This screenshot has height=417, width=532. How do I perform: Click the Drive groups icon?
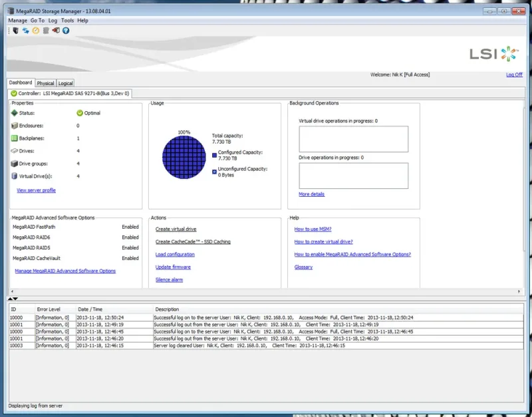[x=14, y=164]
